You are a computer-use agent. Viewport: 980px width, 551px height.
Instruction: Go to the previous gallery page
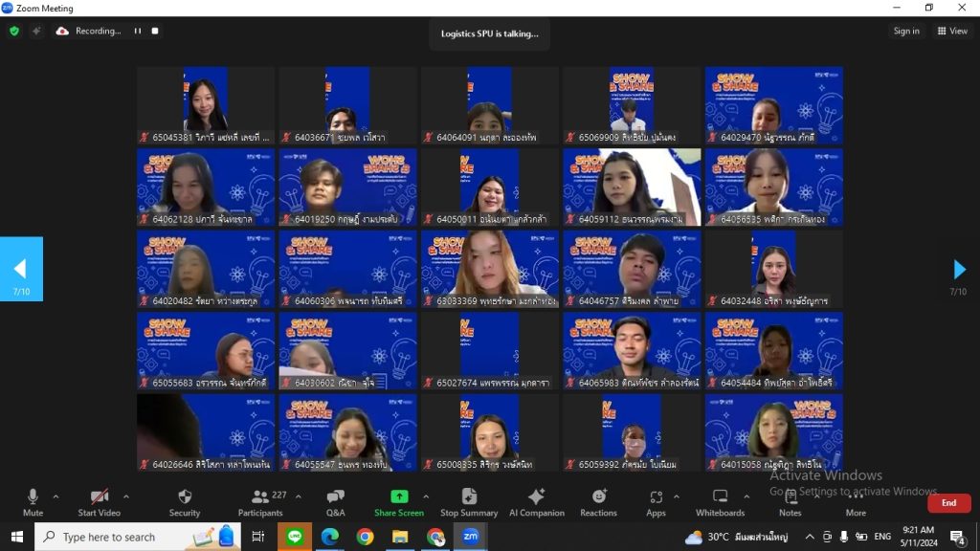click(x=21, y=269)
